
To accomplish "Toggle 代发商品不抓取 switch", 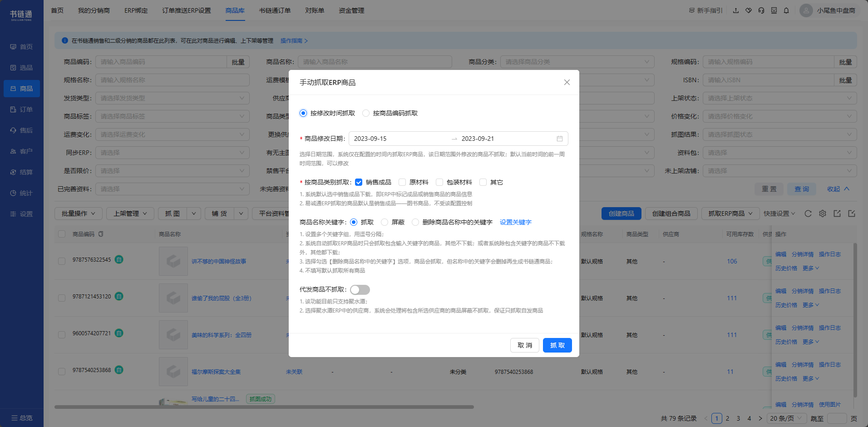I will [360, 290].
